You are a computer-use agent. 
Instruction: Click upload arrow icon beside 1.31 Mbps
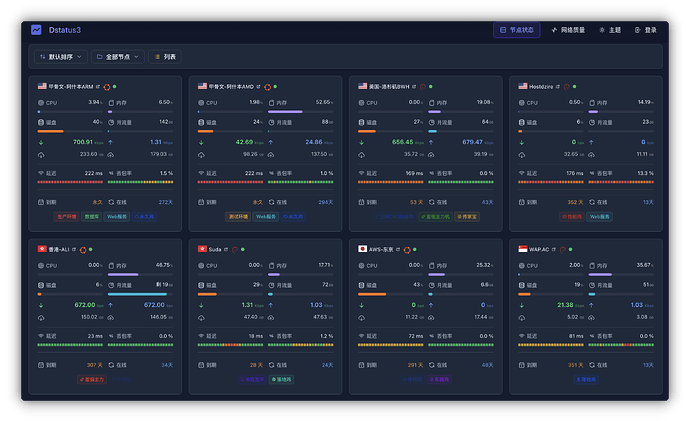110,143
